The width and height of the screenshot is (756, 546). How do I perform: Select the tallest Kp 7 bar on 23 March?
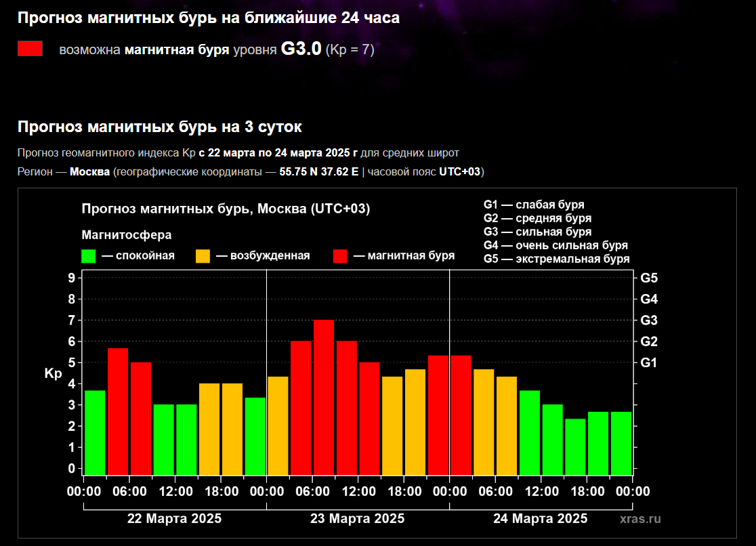pos(324,398)
